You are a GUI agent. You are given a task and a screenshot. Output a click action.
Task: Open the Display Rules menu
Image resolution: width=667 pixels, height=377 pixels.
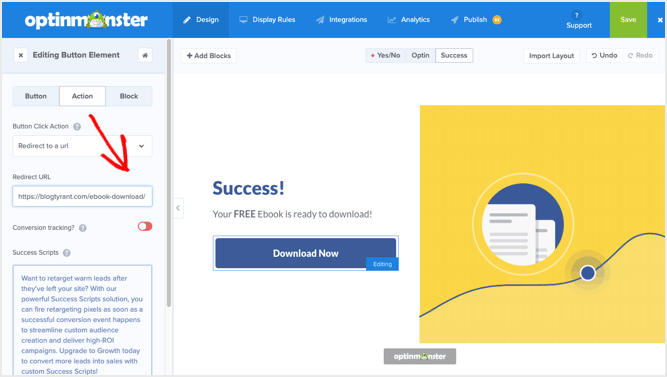coord(267,20)
